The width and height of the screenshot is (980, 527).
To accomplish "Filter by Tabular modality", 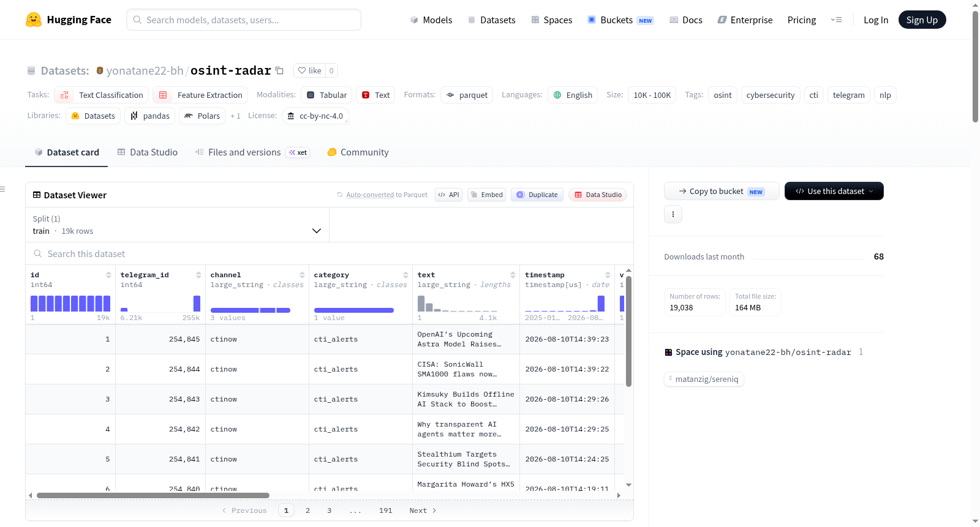I will [326, 95].
